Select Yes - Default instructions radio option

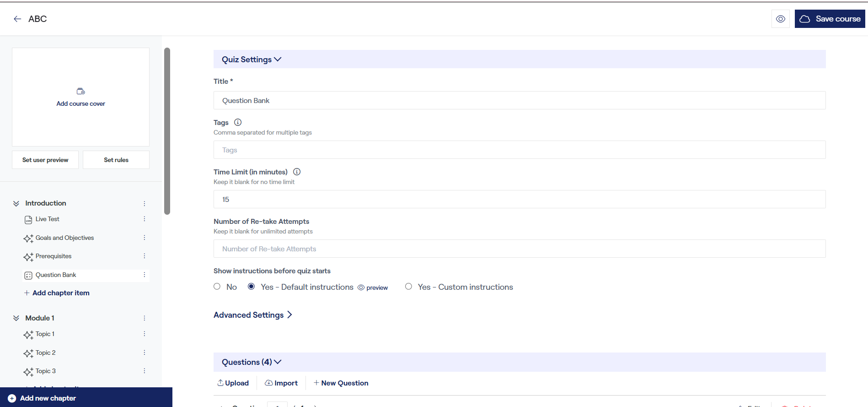(252, 287)
